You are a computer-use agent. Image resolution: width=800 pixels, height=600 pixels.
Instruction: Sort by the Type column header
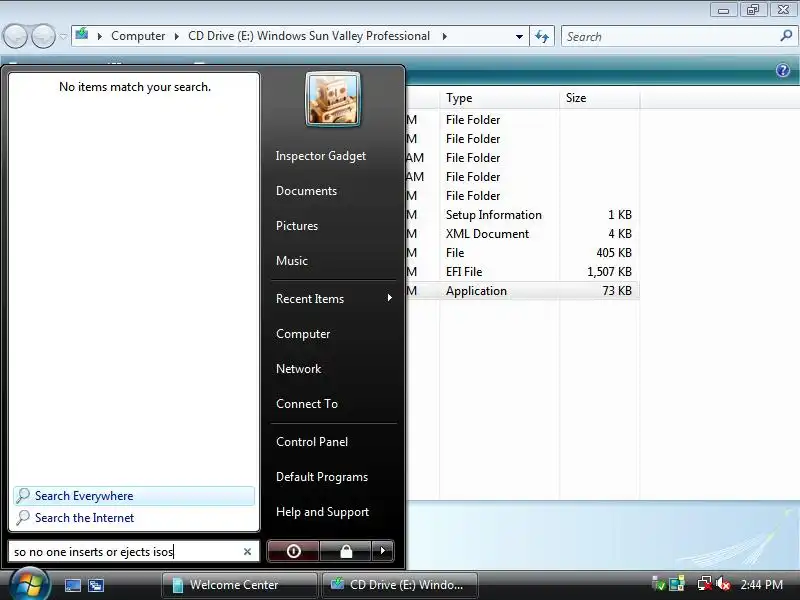pos(499,98)
